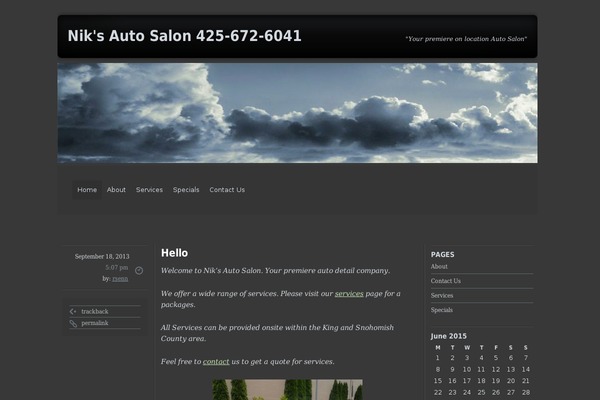600x400 pixels.
Task: Click the W weekday header in calendar
Action: [467, 348]
